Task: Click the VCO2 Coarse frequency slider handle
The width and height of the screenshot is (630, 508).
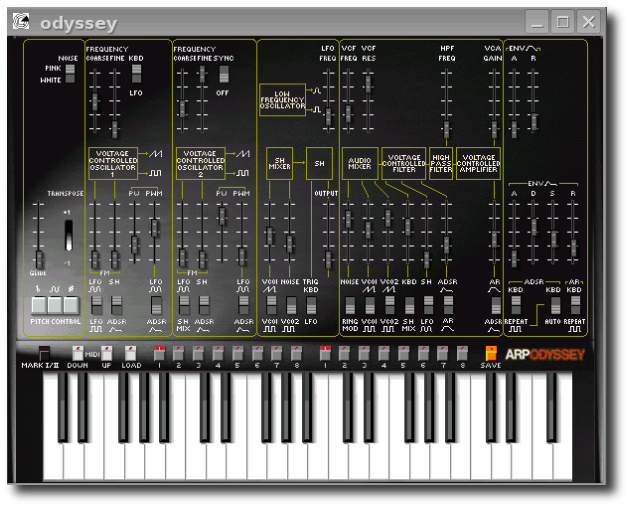Action: pos(182,109)
